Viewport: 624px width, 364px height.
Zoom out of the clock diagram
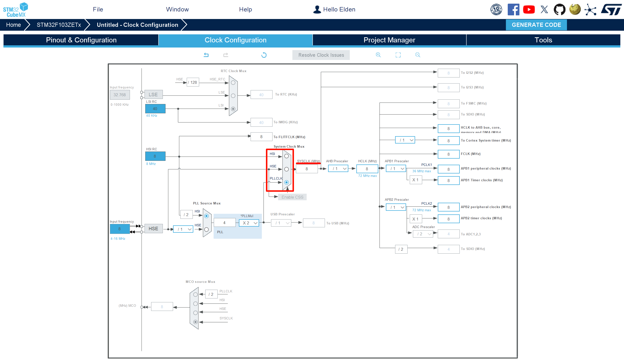418,55
